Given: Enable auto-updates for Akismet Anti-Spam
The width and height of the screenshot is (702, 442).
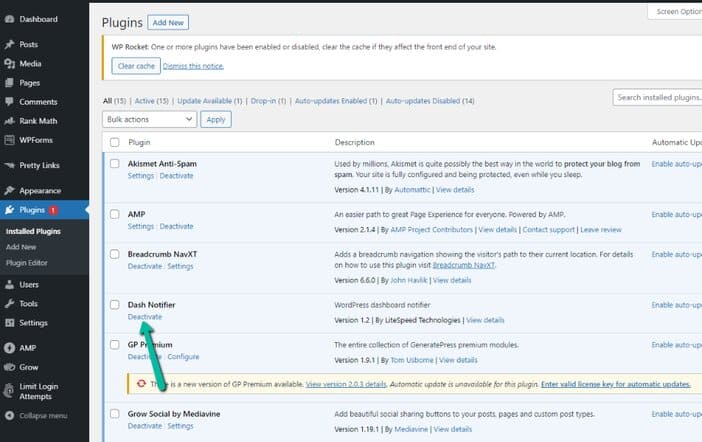Looking at the screenshot, I should pos(676,164).
